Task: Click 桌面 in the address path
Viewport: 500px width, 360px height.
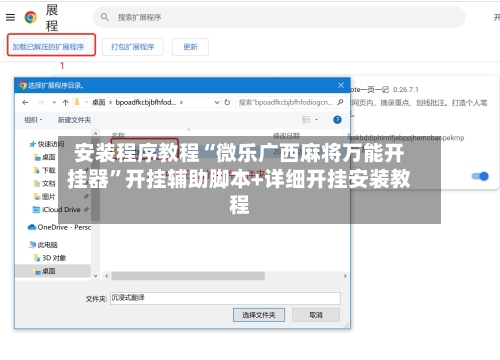Action: click(x=98, y=102)
